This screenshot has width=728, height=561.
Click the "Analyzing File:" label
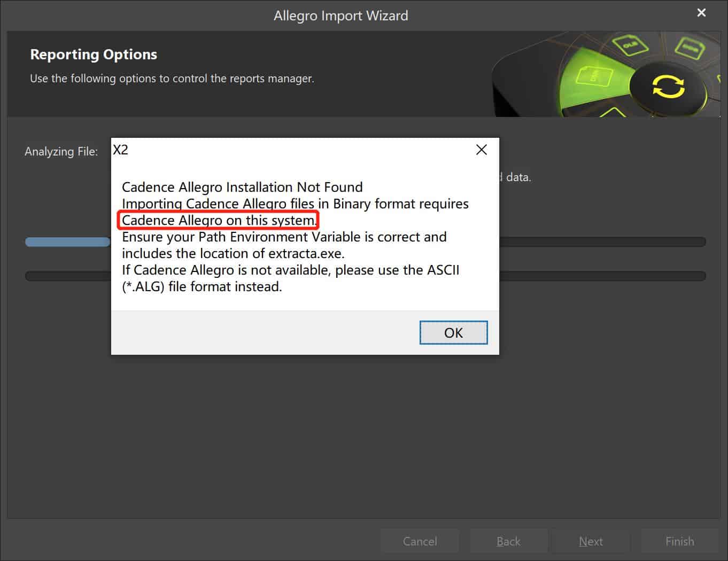pyautogui.click(x=61, y=152)
